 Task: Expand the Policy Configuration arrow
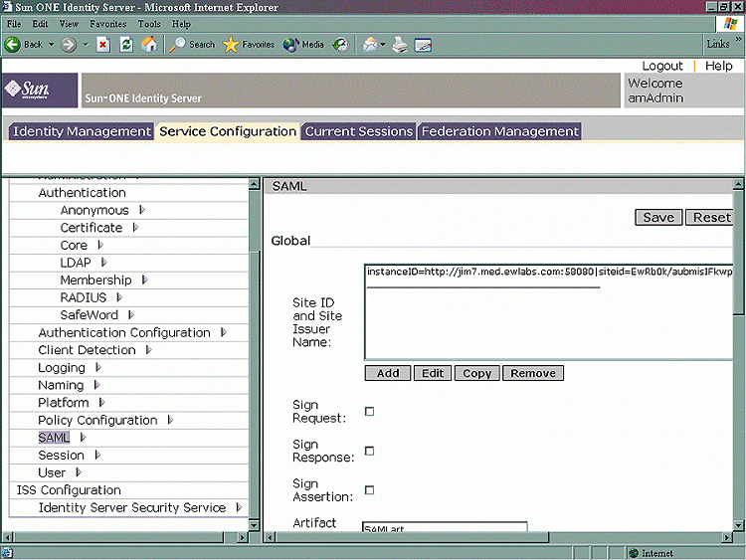[x=170, y=420]
